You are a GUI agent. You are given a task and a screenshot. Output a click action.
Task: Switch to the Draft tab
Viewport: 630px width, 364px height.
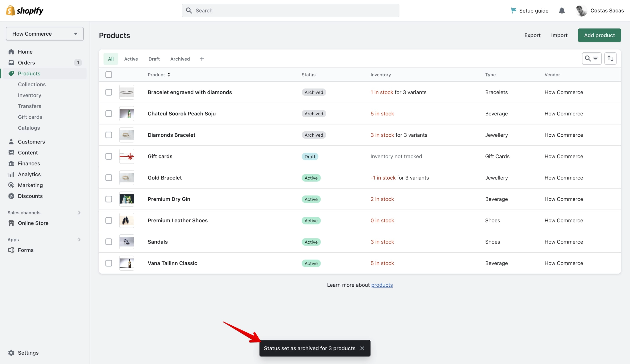click(154, 59)
